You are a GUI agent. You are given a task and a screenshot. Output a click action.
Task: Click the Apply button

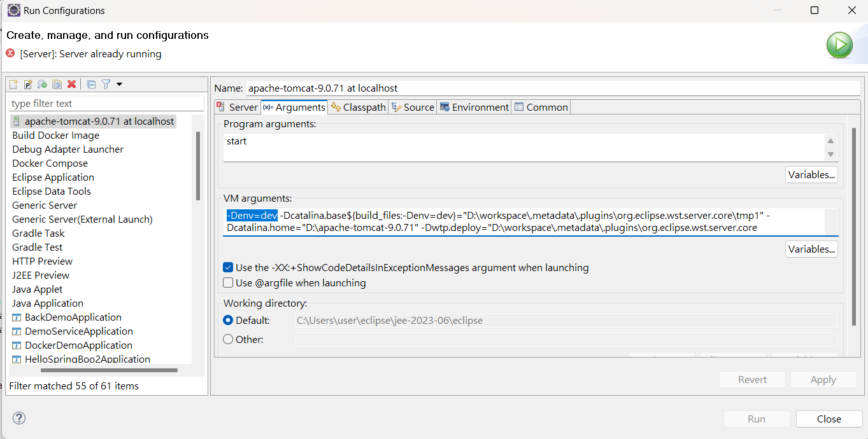[823, 379]
